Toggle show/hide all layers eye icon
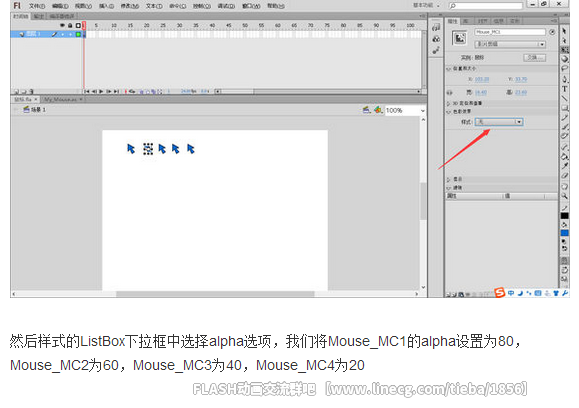 click(x=62, y=25)
